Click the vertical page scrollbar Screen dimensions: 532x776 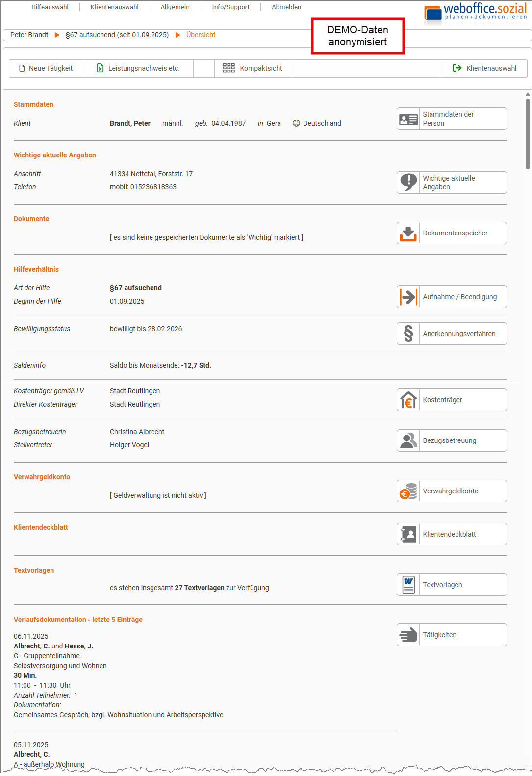tap(528, 134)
